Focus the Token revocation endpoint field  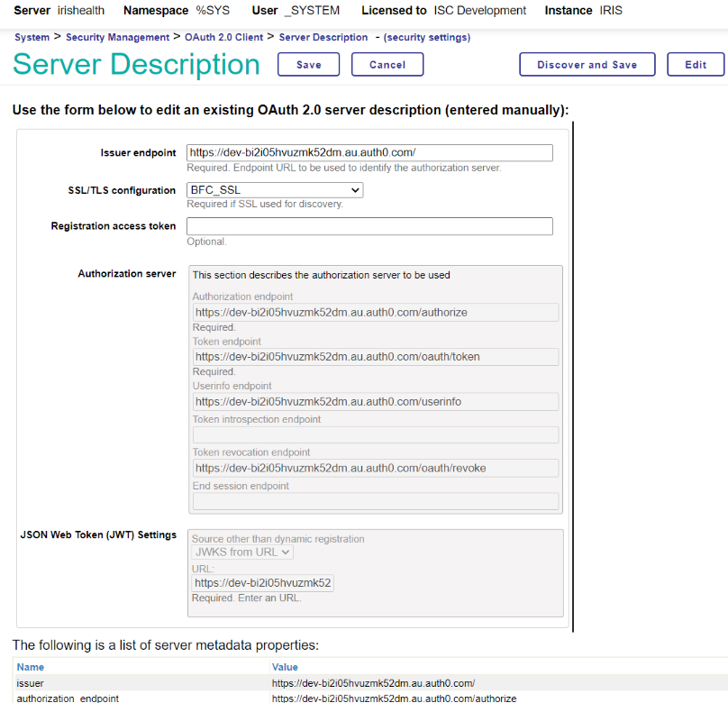tap(376, 468)
